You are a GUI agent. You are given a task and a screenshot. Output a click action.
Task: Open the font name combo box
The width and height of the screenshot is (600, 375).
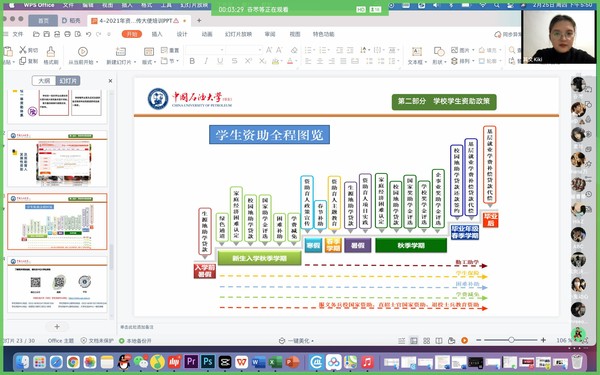(205, 50)
